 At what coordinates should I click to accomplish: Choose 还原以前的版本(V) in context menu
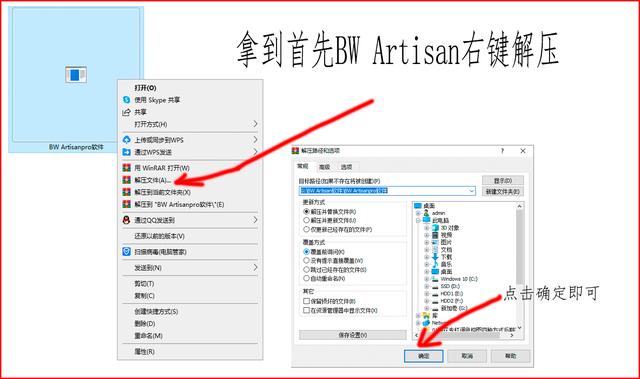pyautogui.click(x=191, y=236)
